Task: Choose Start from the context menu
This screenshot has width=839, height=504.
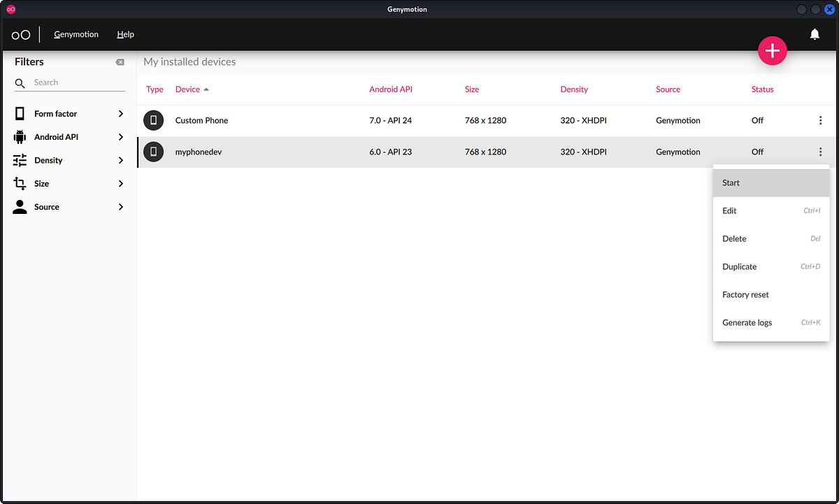Action: tap(771, 182)
